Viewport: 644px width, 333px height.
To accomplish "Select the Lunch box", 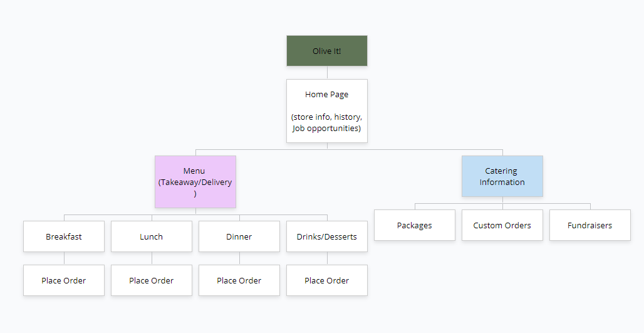I will [151, 236].
